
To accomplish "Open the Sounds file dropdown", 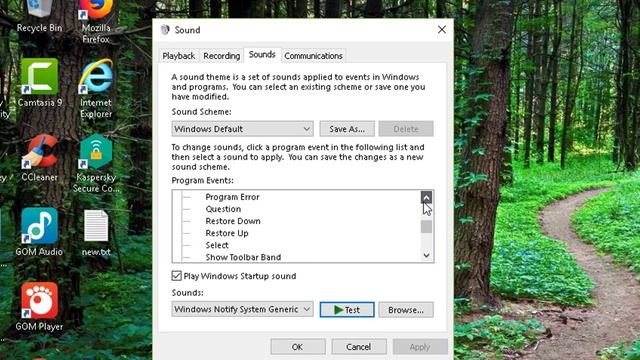I will click(242, 309).
